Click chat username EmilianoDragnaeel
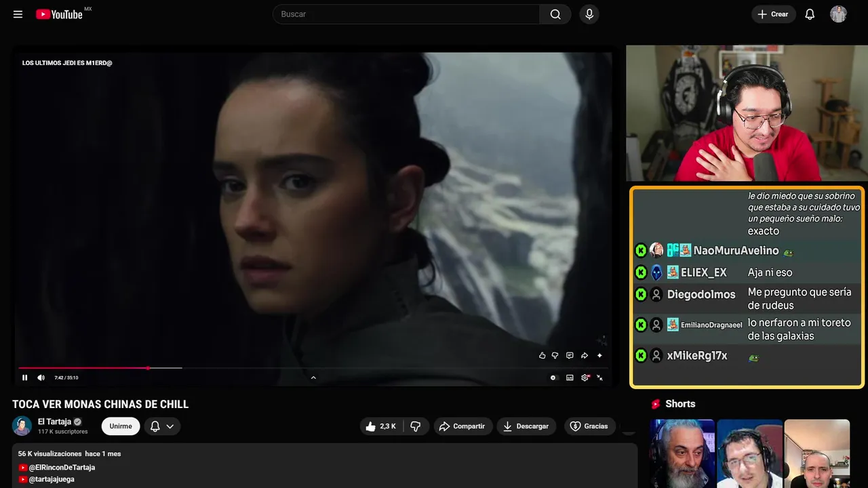Image resolution: width=868 pixels, height=488 pixels. pyautogui.click(x=711, y=325)
